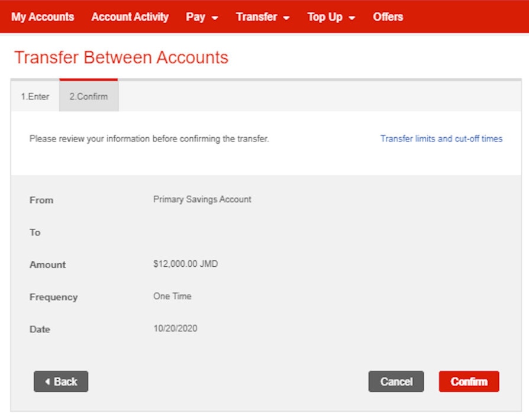View Account Activity
Viewport: 529px width, 420px height.
coord(130,17)
